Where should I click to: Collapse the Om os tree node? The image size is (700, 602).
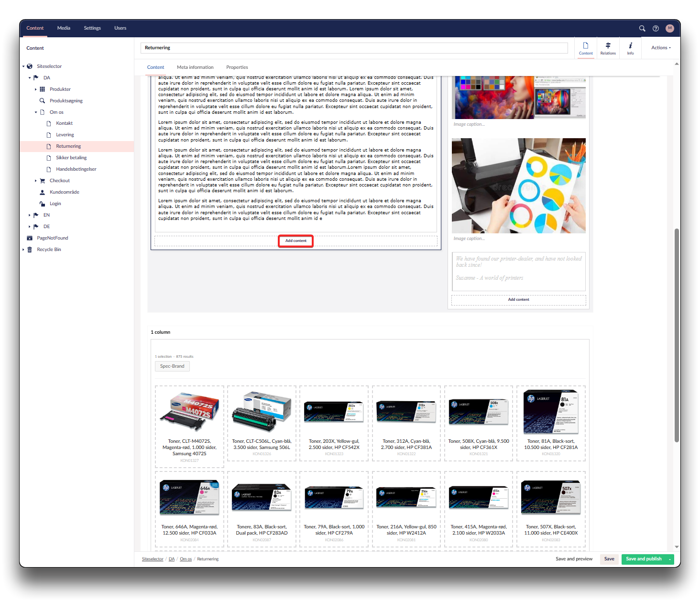pyautogui.click(x=36, y=112)
